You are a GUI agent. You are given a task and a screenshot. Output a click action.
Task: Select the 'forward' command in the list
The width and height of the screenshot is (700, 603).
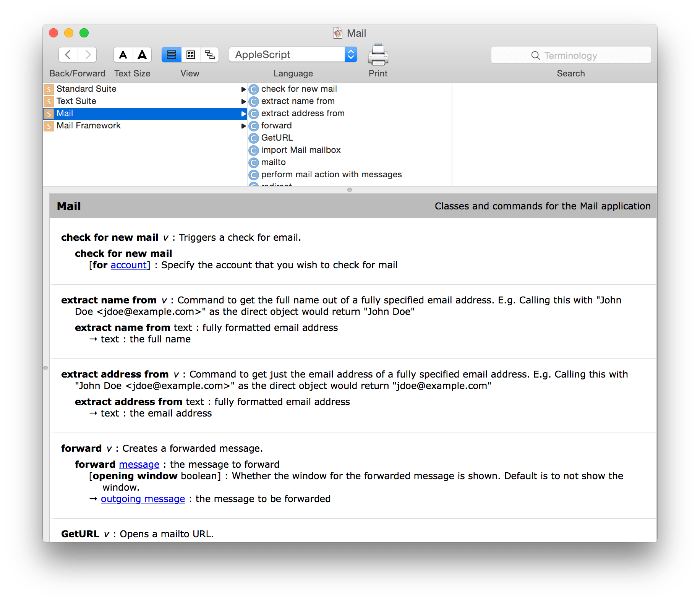(x=350, y=126)
